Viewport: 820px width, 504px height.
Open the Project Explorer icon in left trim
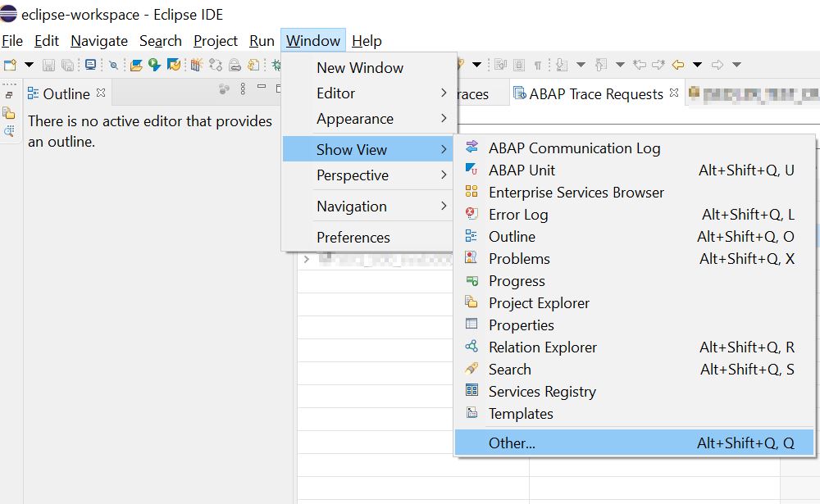(x=9, y=112)
